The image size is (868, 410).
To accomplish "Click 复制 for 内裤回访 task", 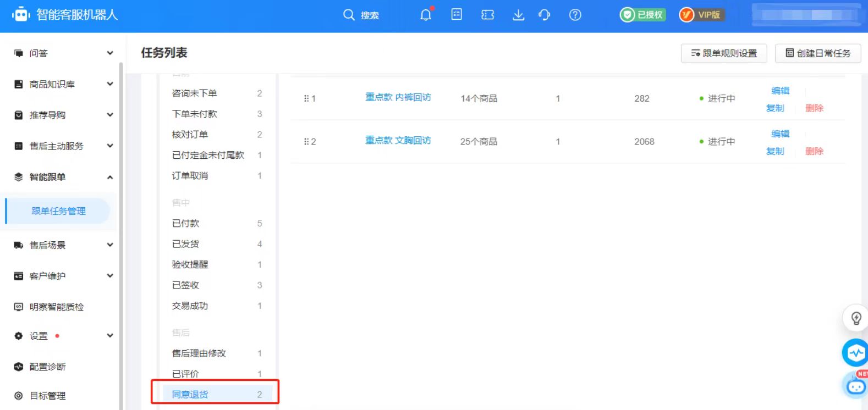I will (775, 108).
